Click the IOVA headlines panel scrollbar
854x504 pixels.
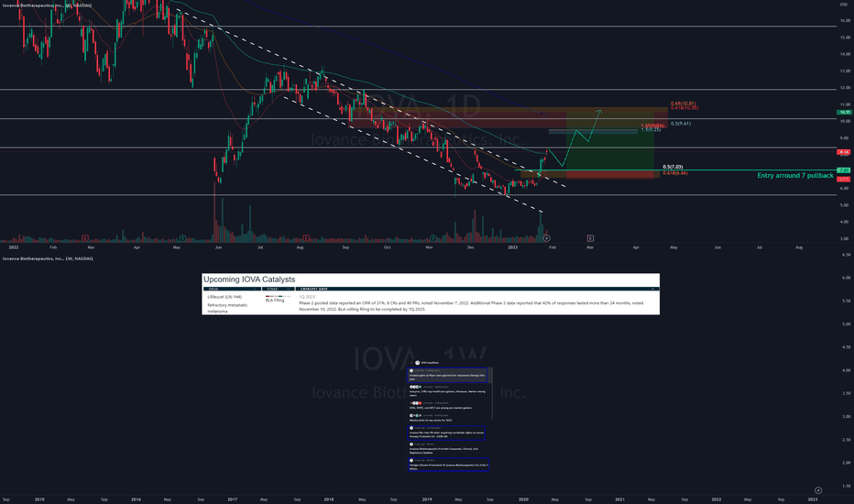pyautogui.click(x=491, y=392)
